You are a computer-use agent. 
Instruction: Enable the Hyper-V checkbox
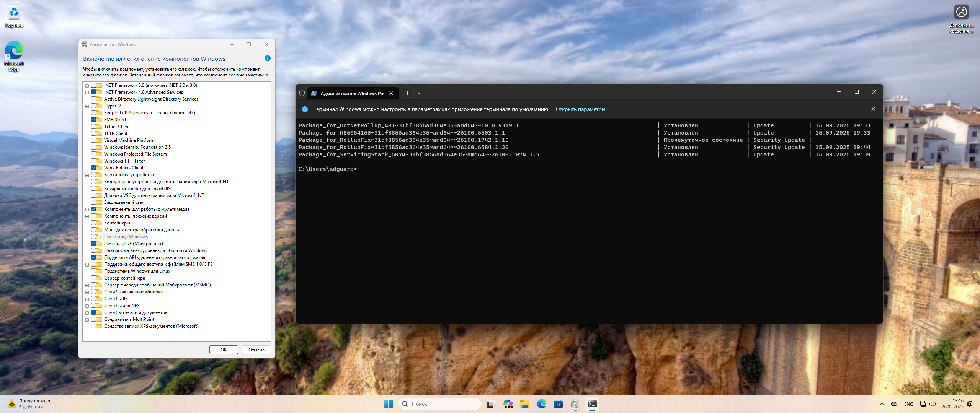pyautogui.click(x=93, y=106)
